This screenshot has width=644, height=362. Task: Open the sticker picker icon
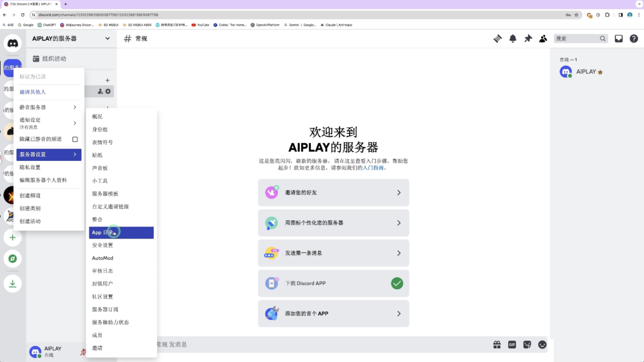527,345
